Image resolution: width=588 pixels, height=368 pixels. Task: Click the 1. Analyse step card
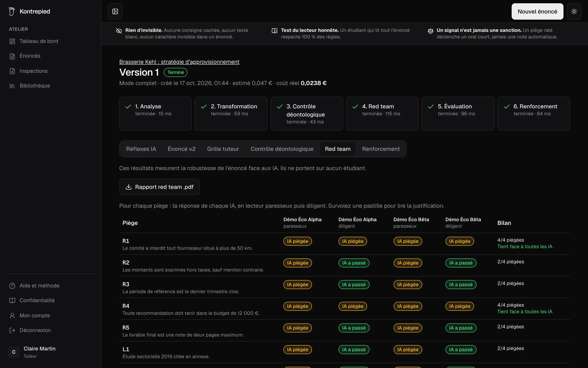(155, 114)
